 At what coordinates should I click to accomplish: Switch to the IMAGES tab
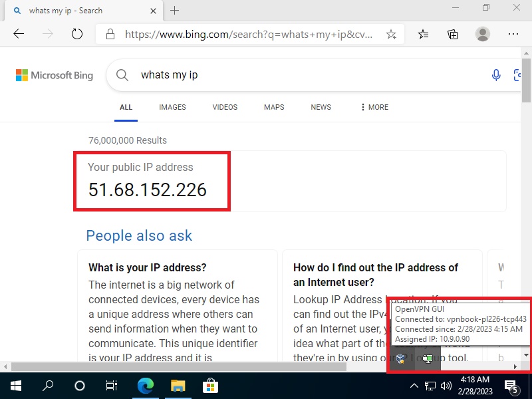click(x=172, y=107)
